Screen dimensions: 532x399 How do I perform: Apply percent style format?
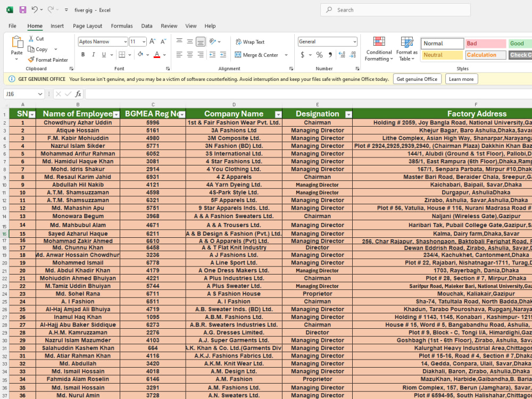click(319, 55)
